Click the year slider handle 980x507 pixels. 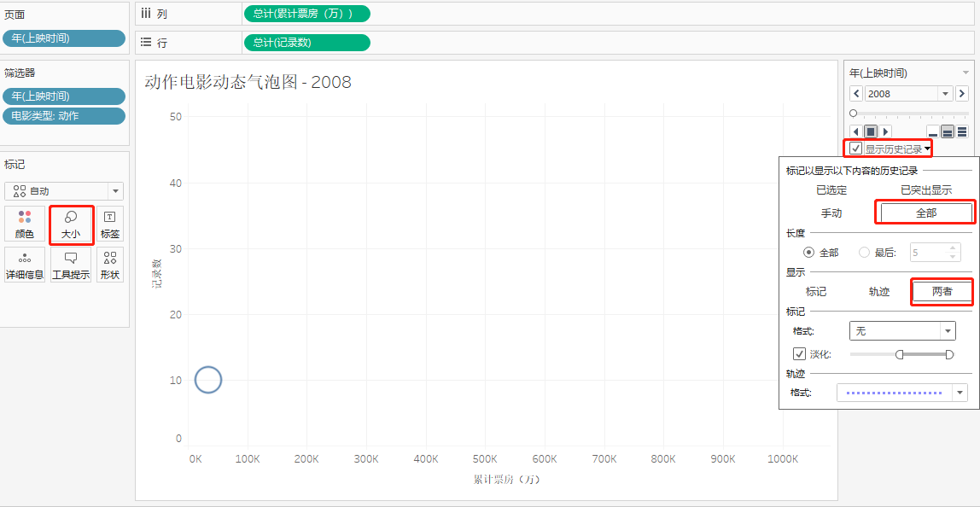[x=853, y=114]
